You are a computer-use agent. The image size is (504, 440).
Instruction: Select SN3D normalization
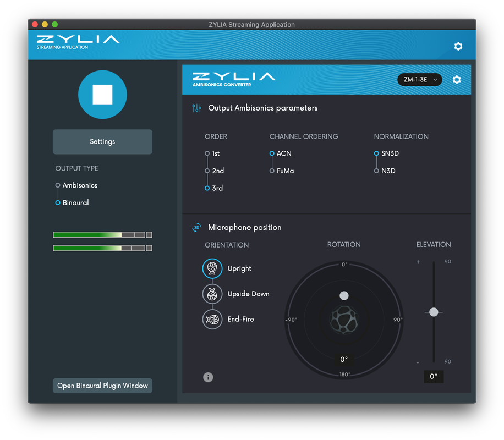pyautogui.click(x=376, y=153)
